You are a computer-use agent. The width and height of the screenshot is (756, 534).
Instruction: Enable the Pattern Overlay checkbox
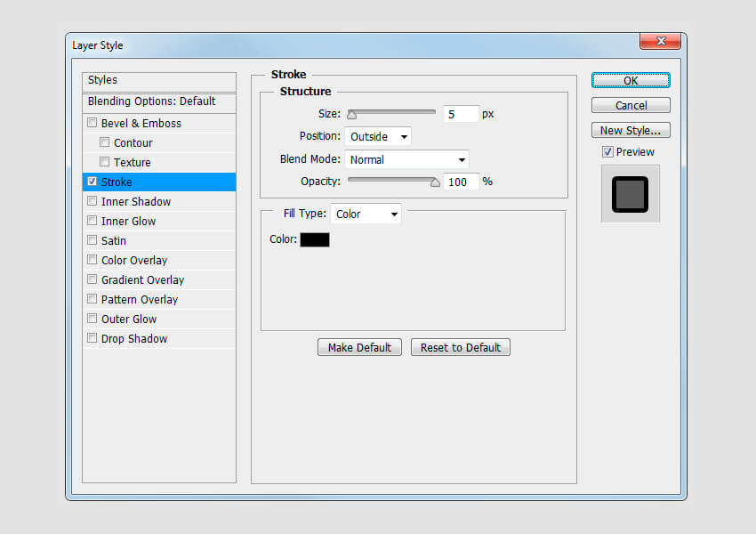point(92,299)
